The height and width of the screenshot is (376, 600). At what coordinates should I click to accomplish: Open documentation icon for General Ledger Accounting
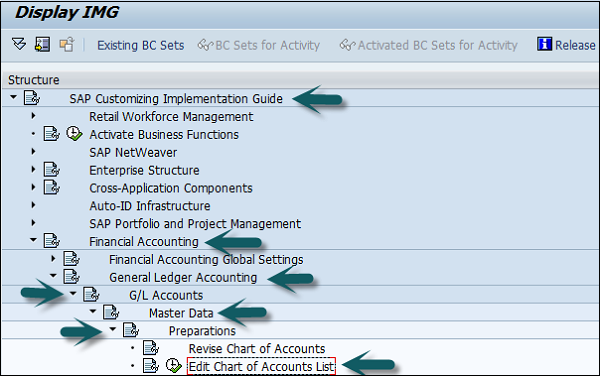pyautogui.click(x=71, y=277)
